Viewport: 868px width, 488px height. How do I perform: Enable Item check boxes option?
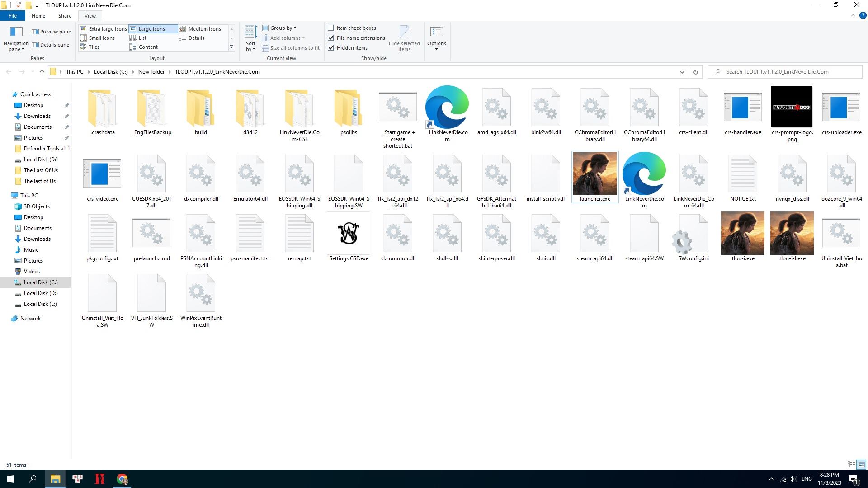click(x=331, y=28)
